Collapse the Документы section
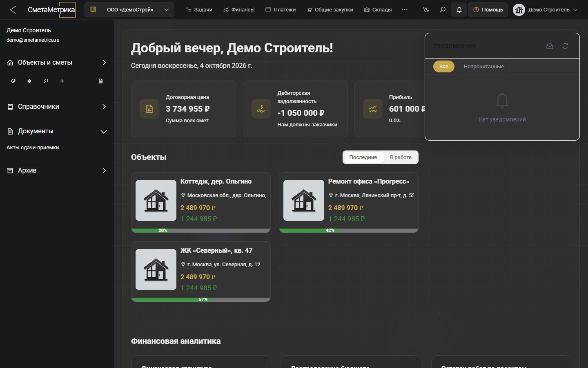The height and width of the screenshot is (368, 588). [x=57, y=131]
